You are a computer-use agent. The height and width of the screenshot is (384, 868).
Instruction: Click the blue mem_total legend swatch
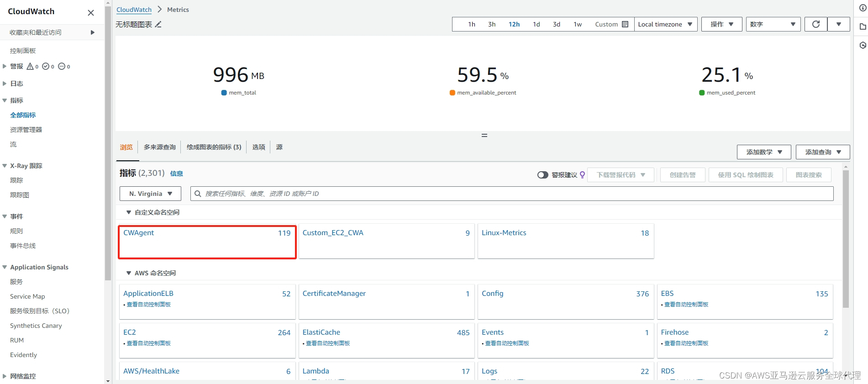[x=224, y=93]
